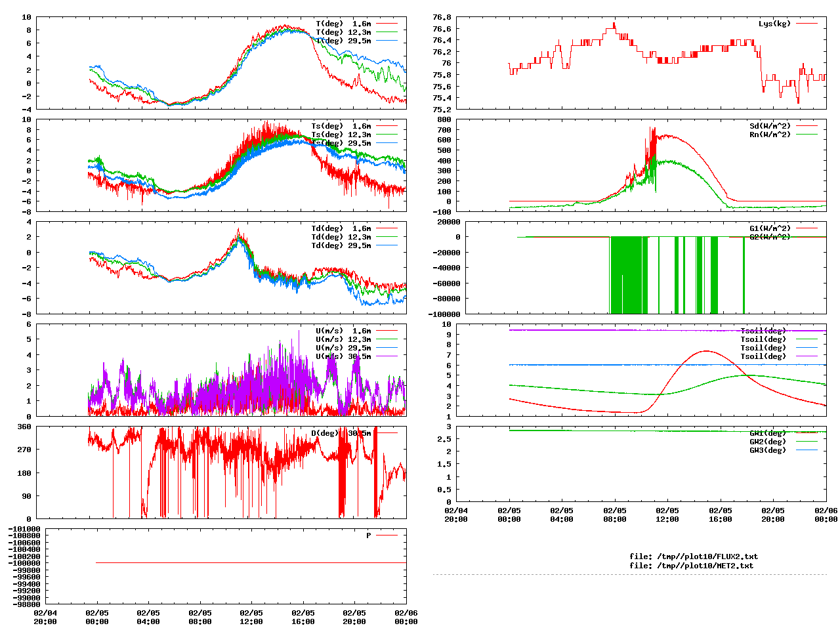The image size is (840, 630).
Task: Click the 700 tick on radiation plot axis
Action: pos(444,130)
